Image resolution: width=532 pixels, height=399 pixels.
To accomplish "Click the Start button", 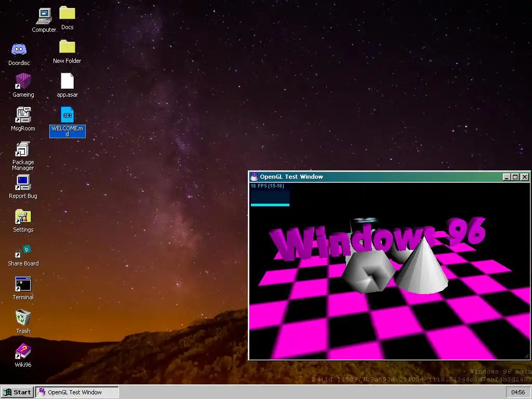I will tap(17, 392).
